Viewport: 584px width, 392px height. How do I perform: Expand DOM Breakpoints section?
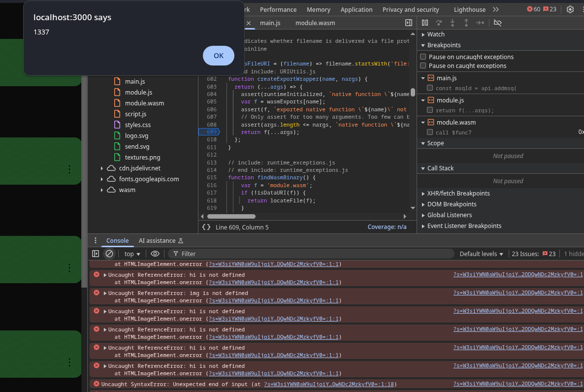coord(423,204)
